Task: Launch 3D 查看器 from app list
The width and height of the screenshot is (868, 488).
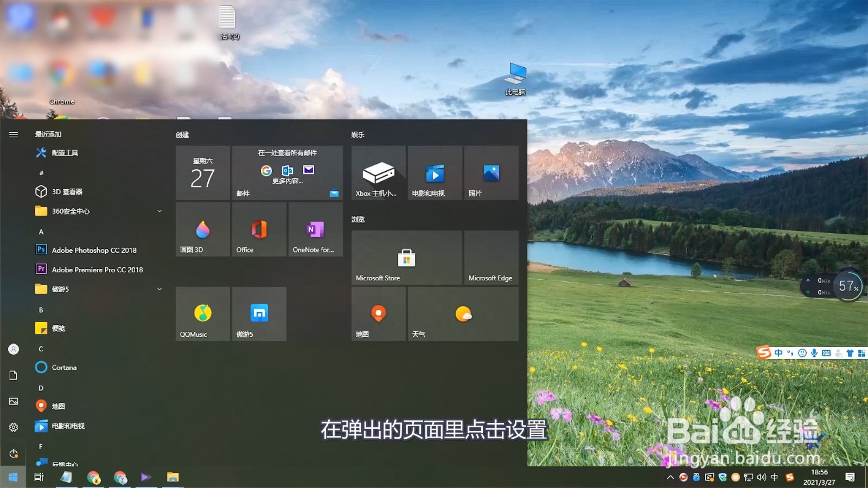Action: (99, 191)
